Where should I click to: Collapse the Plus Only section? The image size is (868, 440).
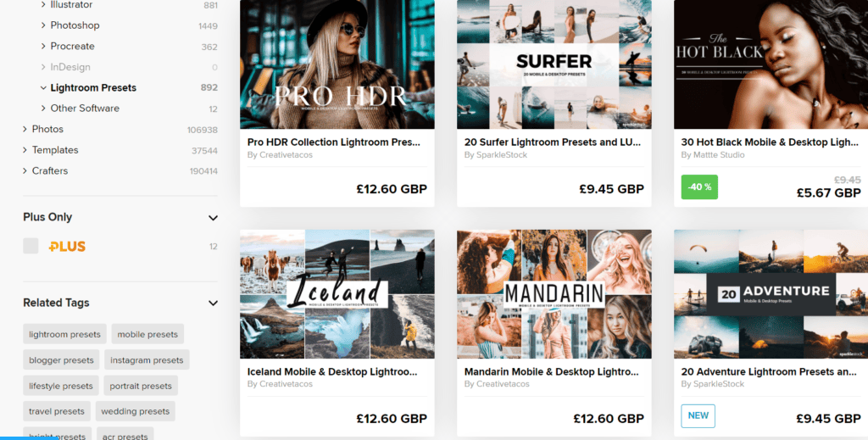point(213,218)
